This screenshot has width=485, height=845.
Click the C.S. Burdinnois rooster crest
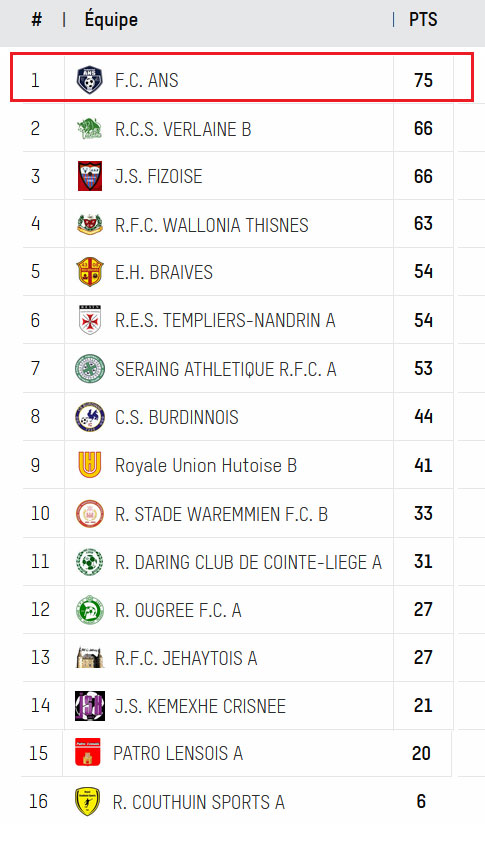click(89, 417)
